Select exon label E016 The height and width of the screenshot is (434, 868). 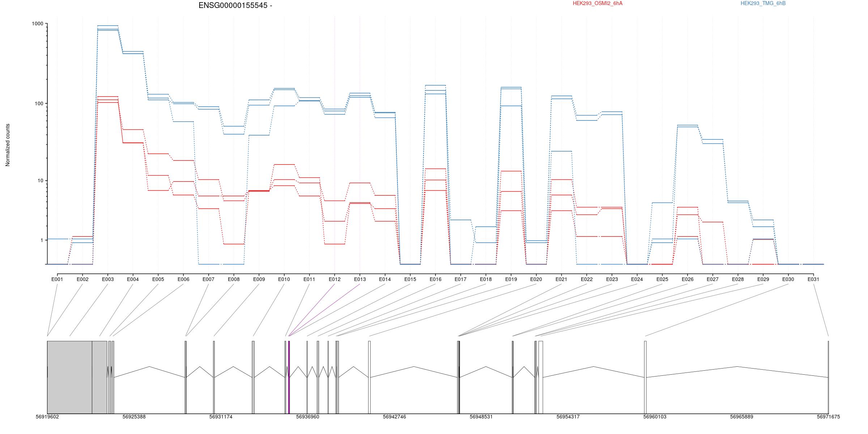(435, 279)
